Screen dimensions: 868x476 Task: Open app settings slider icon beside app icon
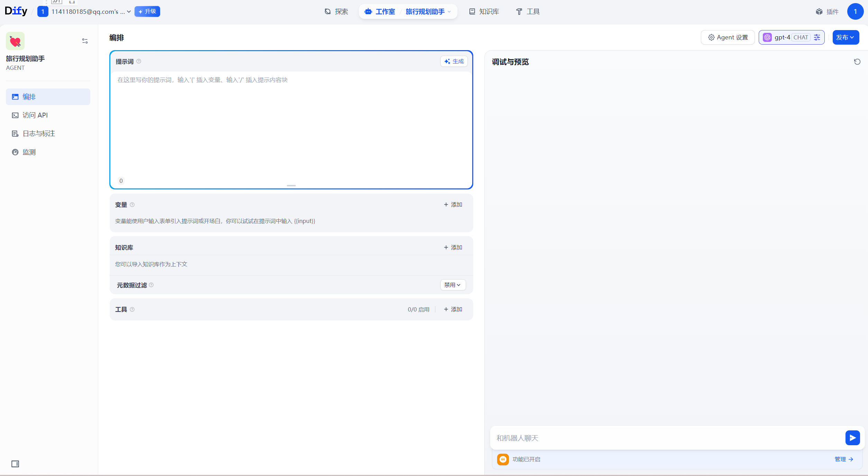click(x=85, y=41)
